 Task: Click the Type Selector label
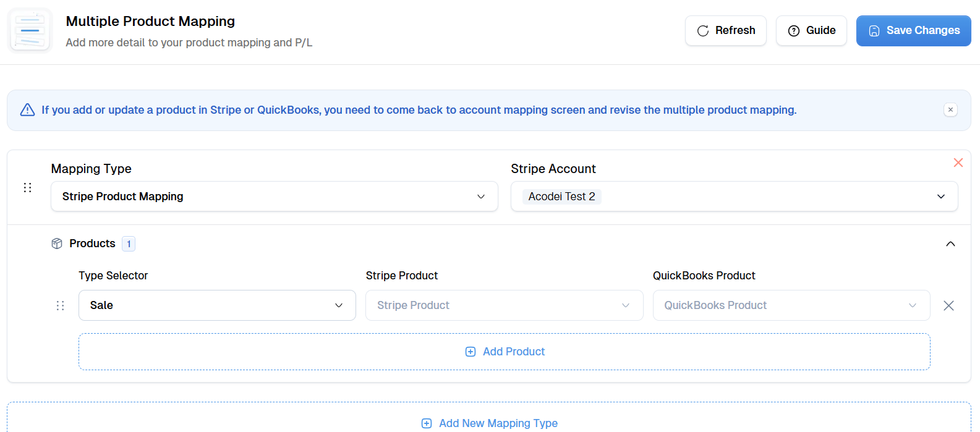pos(113,276)
